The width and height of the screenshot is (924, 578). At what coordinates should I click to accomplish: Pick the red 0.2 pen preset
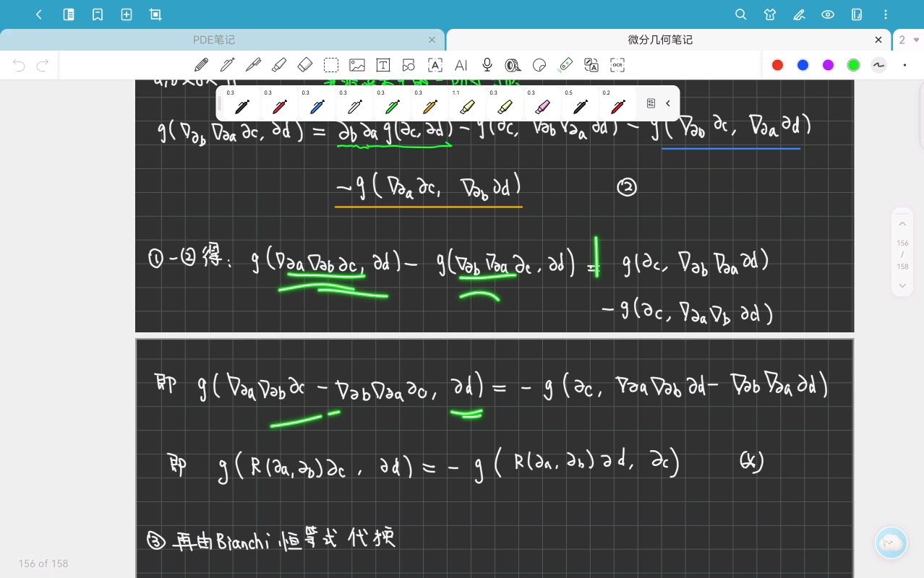617,103
